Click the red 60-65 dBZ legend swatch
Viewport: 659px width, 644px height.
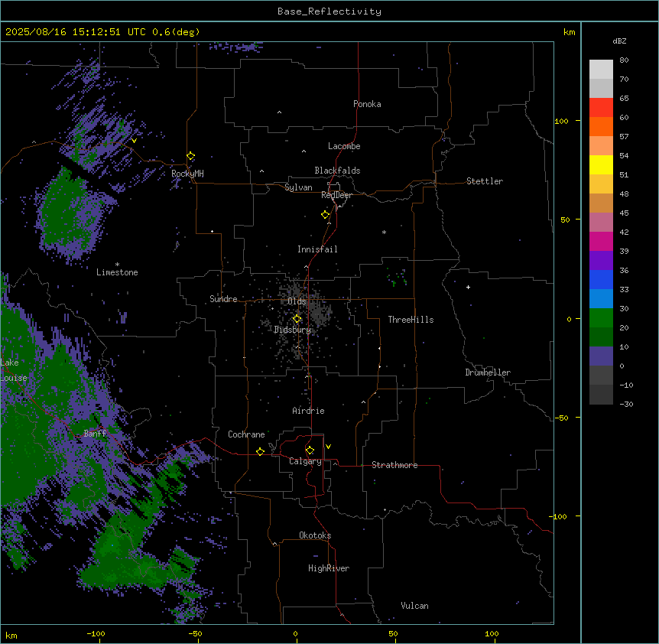click(x=601, y=108)
